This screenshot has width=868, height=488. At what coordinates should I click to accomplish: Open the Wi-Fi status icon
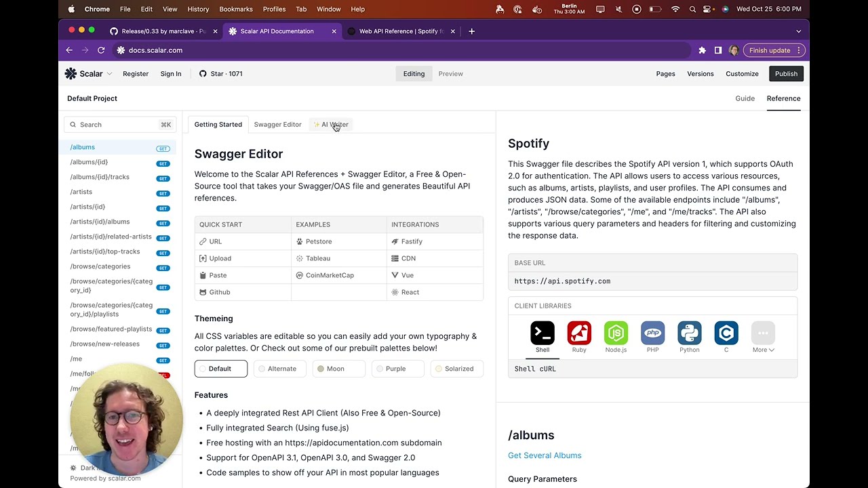click(675, 9)
